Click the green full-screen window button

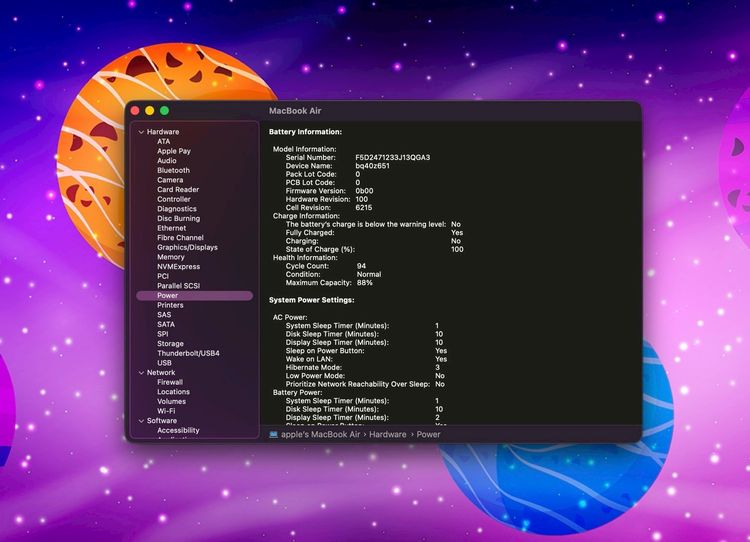[164, 110]
